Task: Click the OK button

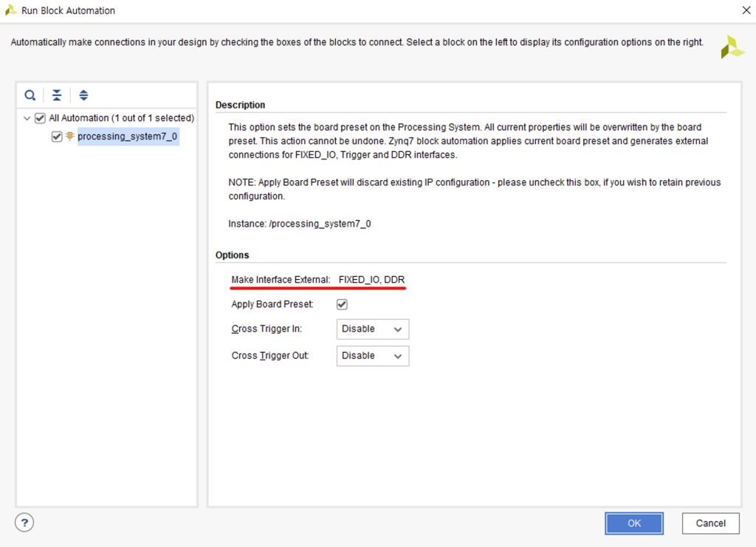Action: pos(634,523)
